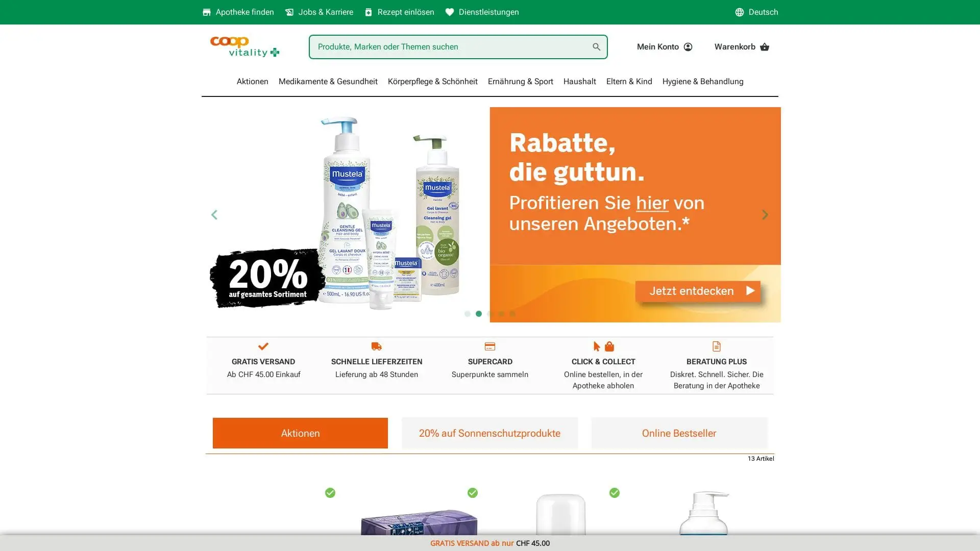
Task: Click the Jetzt entdecken button
Action: pyautogui.click(x=697, y=291)
